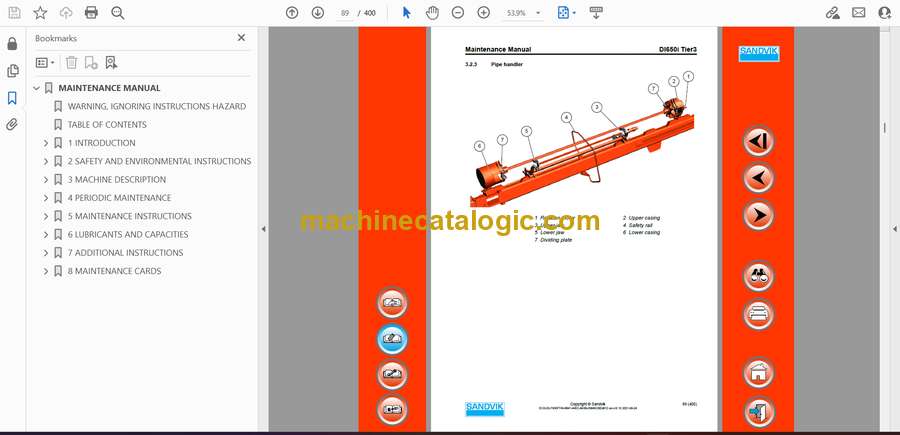Zoom in with the plus circle icon
This screenshot has height=435, width=900.
click(484, 13)
